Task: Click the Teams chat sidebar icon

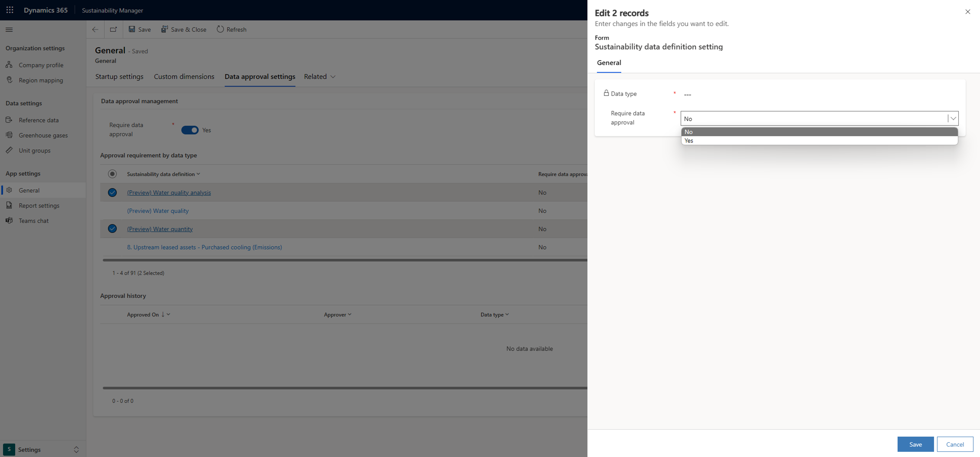Action: (9, 220)
